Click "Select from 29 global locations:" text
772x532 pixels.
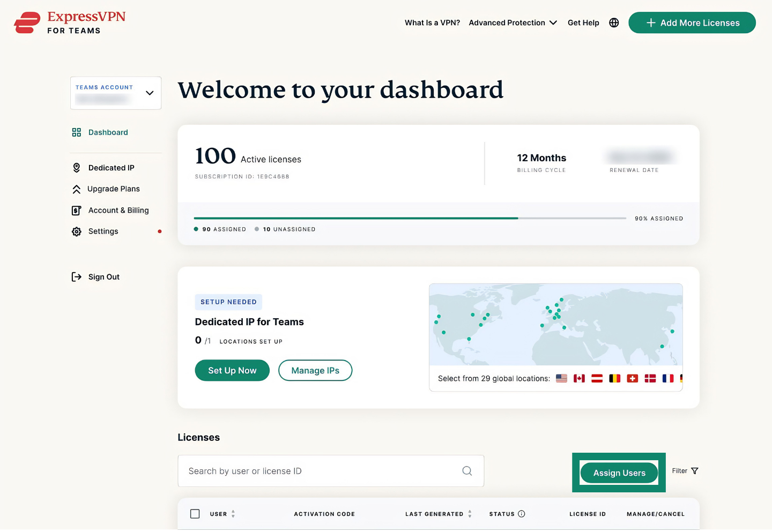[x=494, y=378]
